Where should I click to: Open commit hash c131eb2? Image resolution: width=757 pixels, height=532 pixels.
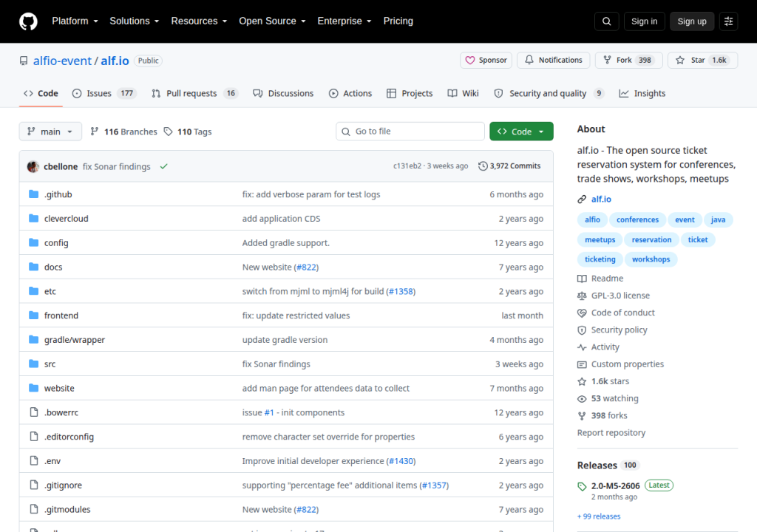(407, 166)
